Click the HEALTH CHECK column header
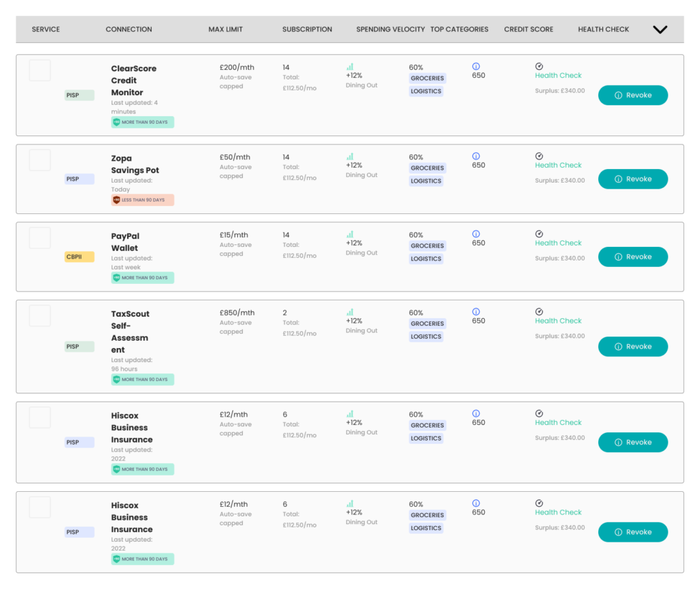 coord(603,29)
